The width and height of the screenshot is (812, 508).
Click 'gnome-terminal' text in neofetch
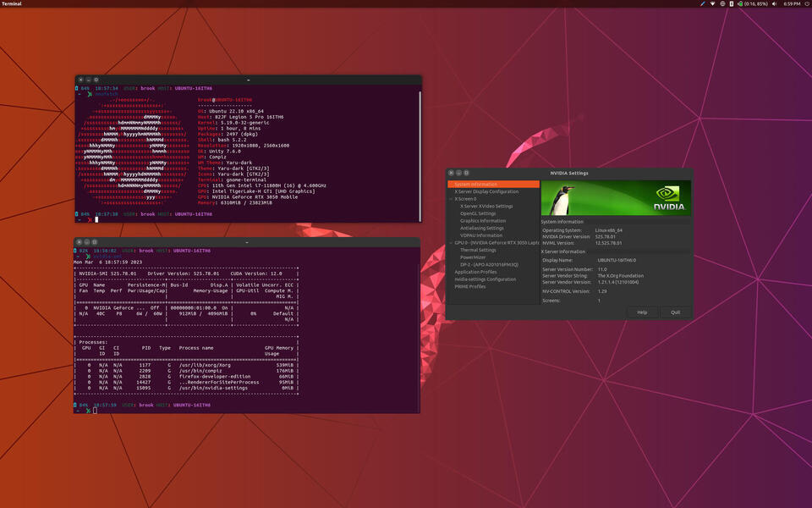point(246,179)
